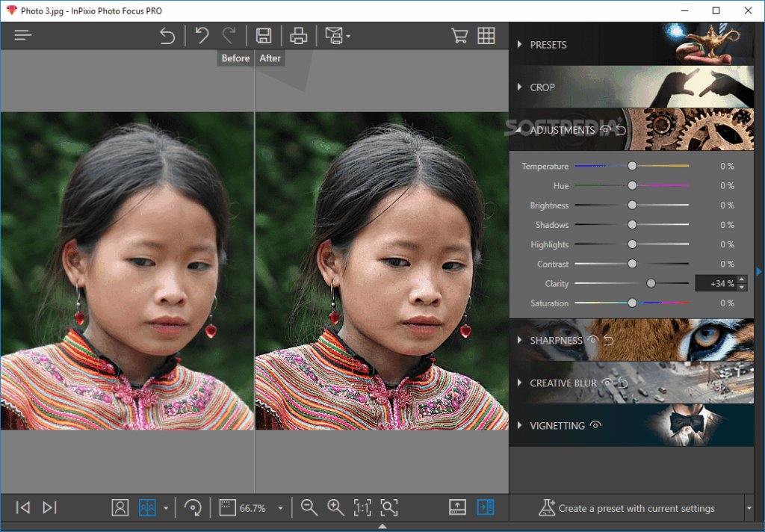
Task: Toggle ADJUSTMENTS visibility eye icon
Action: 605,129
